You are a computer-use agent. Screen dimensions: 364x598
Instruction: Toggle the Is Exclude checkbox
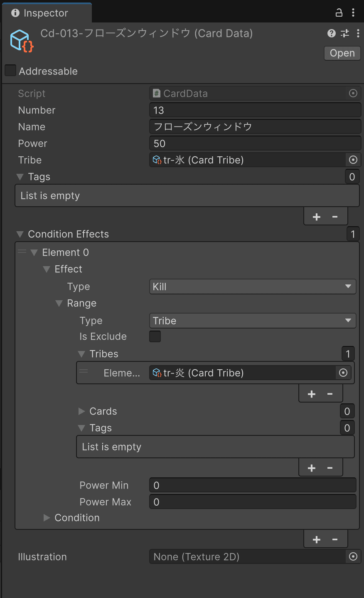point(155,336)
